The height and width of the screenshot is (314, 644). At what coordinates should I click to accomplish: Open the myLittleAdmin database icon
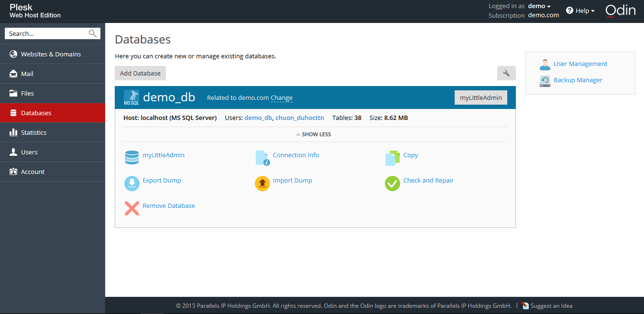click(131, 157)
